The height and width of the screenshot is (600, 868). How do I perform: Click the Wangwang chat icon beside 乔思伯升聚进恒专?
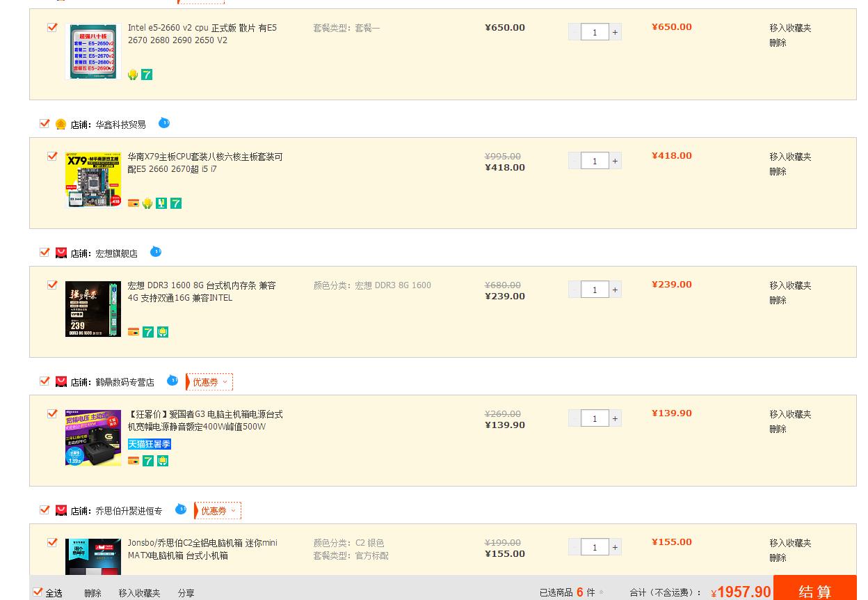[x=181, y=510]
